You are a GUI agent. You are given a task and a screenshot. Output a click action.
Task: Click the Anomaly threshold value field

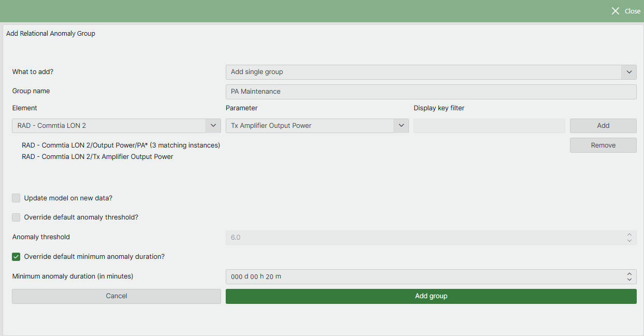click(423, 238)
